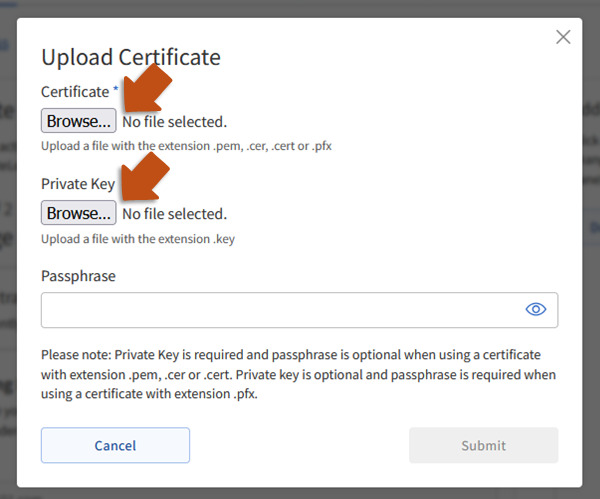
Task: Click the Submit button
Action: [x=483, y=445]
